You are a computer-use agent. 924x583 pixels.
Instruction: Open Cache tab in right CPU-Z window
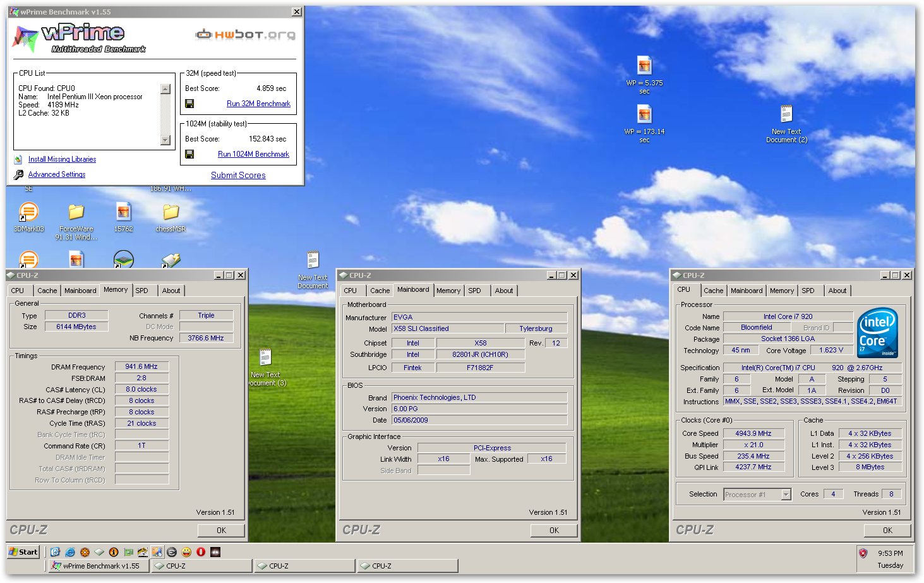(714, 291)
